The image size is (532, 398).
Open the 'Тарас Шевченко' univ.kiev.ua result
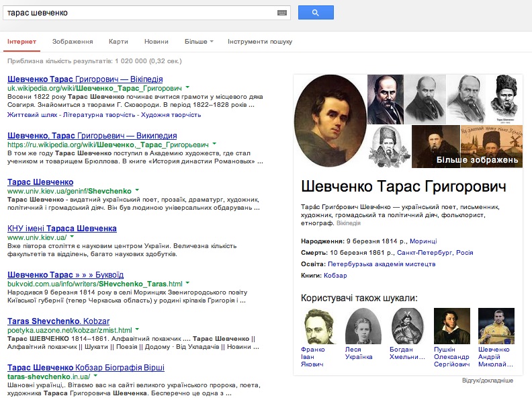click(x=40, y=182)
